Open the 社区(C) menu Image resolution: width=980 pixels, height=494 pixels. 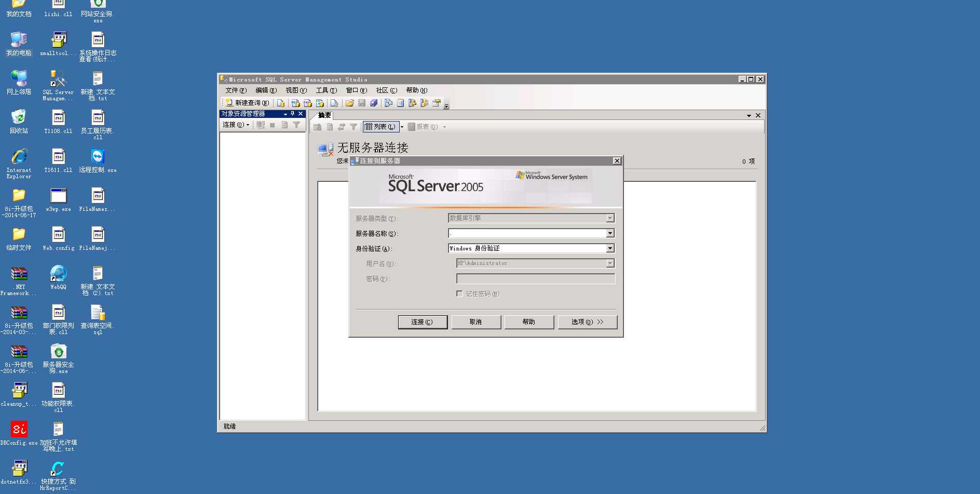coord(387,90)
